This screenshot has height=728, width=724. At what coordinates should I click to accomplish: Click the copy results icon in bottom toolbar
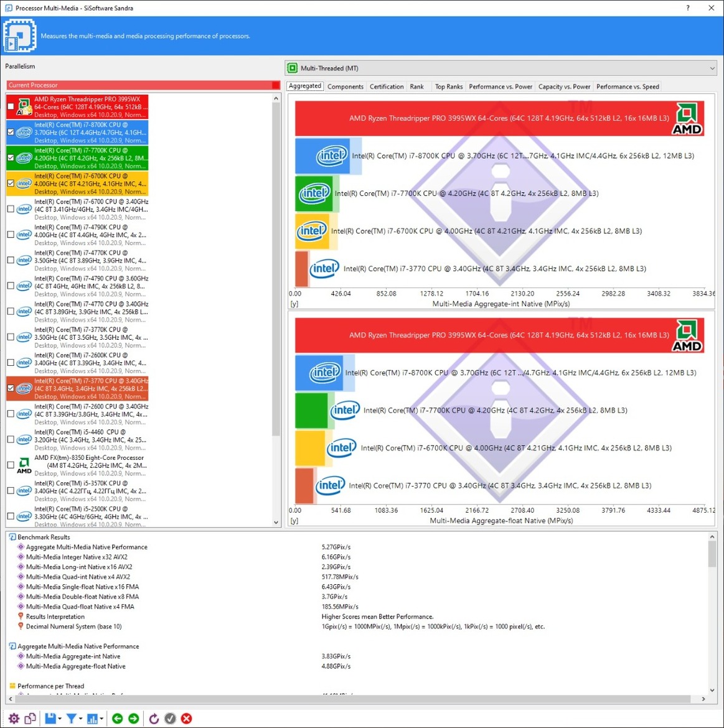[30, 718]
